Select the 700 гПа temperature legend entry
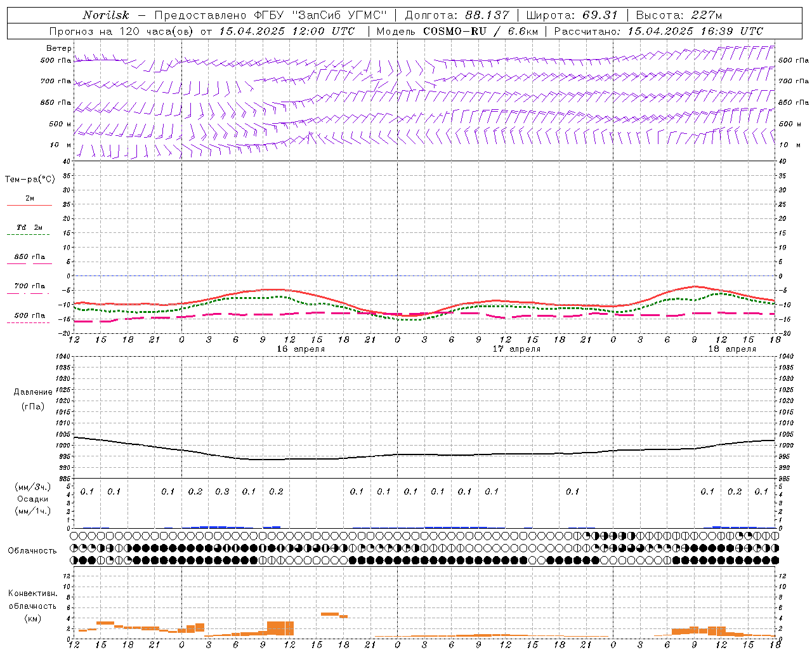Viewport: 812px width, 650px height. 30,286
